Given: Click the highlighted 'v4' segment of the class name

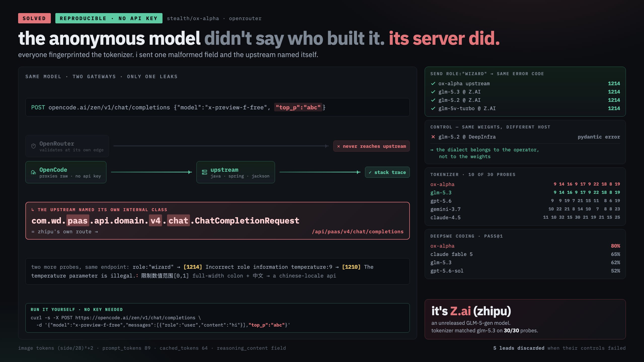Looking at the screenshot, I should tap(155, 220).
